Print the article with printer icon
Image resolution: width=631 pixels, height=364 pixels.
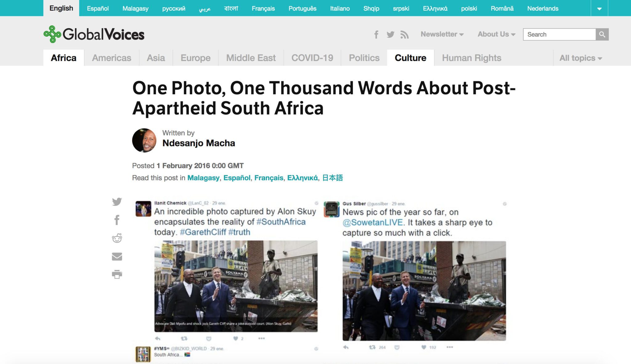tap(117, 274)
